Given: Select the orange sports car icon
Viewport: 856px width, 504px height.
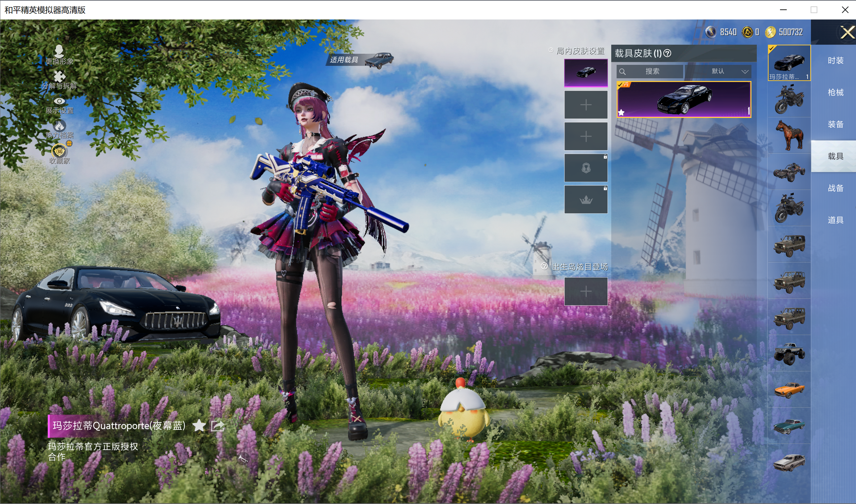Looking at the screenshot, I should pyautogui.click(x=789, y=389).
